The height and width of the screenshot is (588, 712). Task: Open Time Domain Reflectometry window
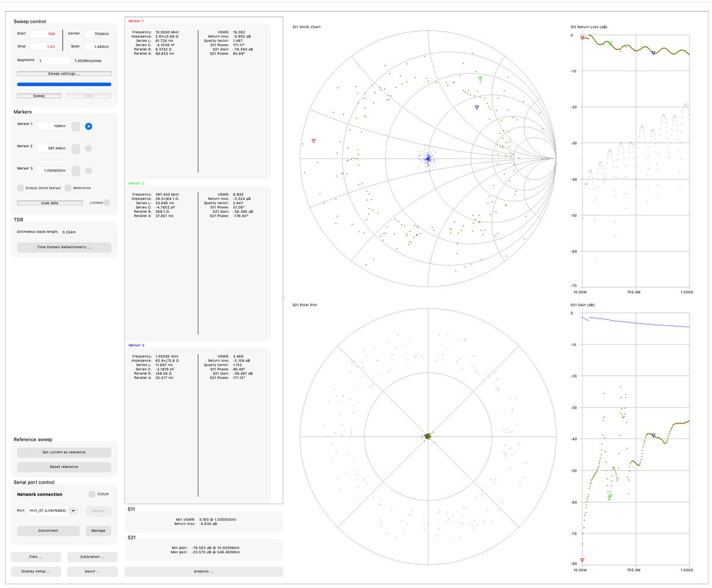tap(64, 247)
